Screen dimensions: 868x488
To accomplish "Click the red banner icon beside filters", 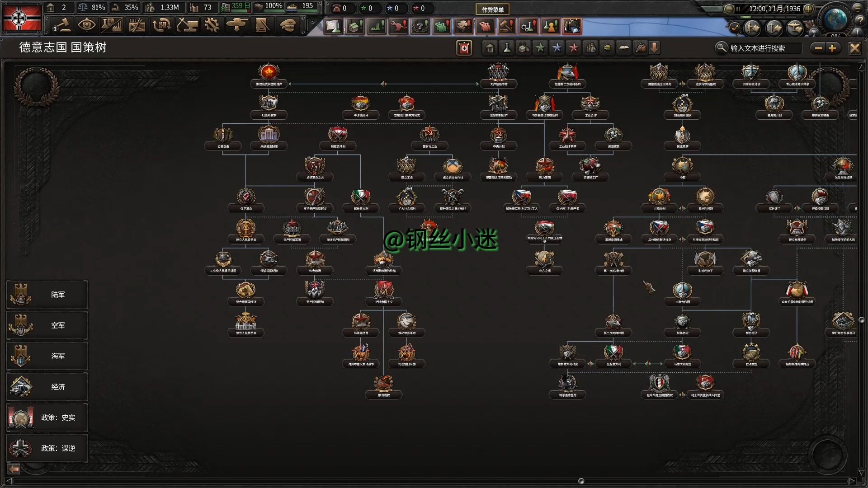I will click(x=464, y=48).
